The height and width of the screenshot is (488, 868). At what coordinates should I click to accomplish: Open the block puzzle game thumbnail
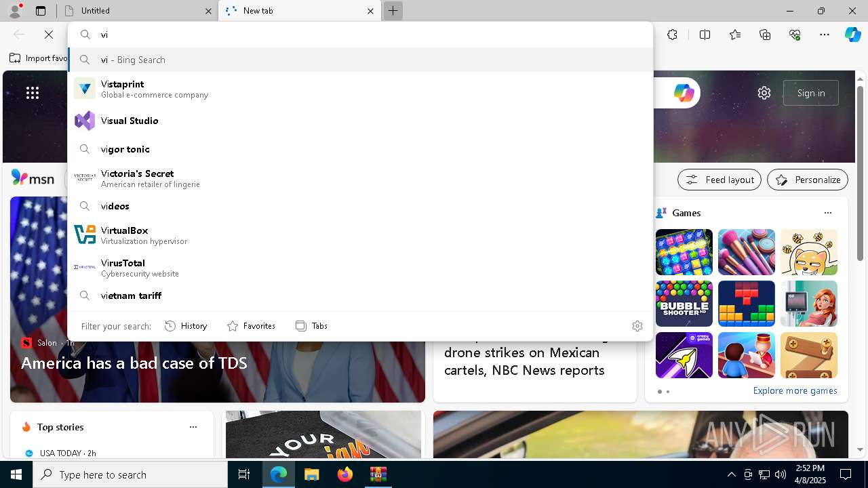click(x=747, y=304)
